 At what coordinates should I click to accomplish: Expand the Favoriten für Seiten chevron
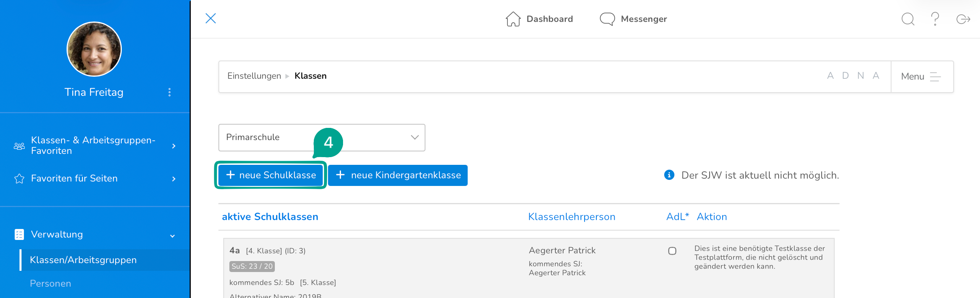point(174,179)
